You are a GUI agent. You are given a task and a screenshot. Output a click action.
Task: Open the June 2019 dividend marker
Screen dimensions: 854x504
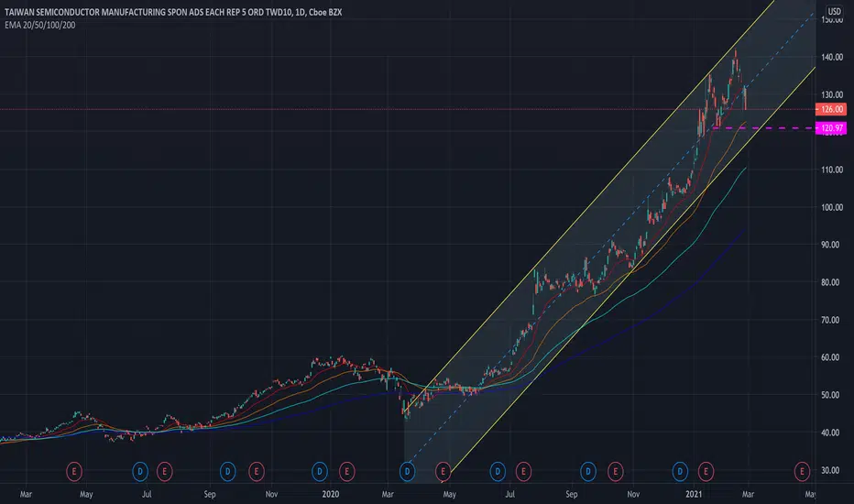[140, 471]
